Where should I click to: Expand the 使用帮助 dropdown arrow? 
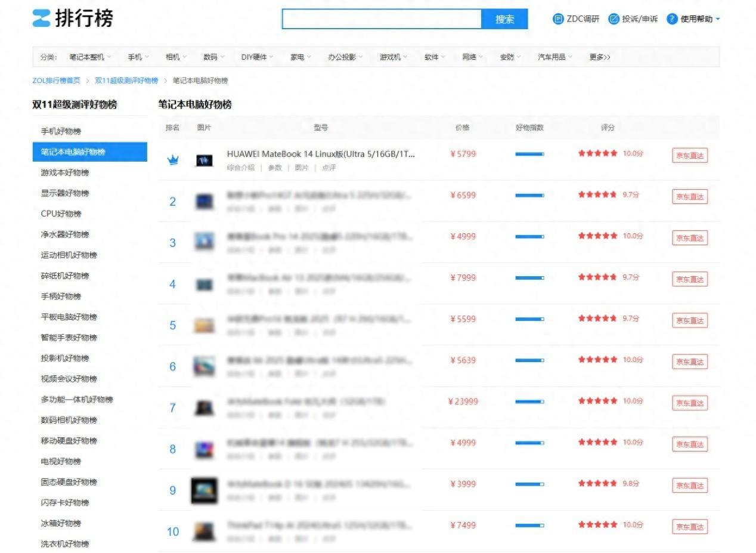tap(718, 19)
